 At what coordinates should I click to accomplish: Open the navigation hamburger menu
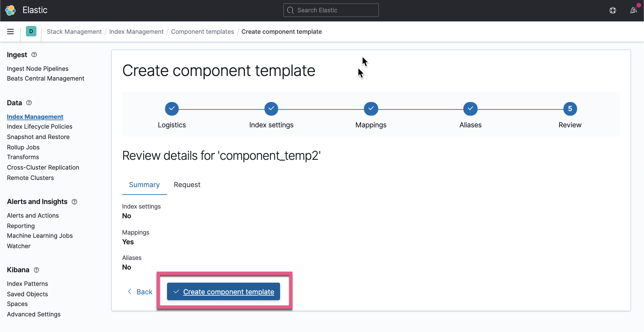coord(10,31)
